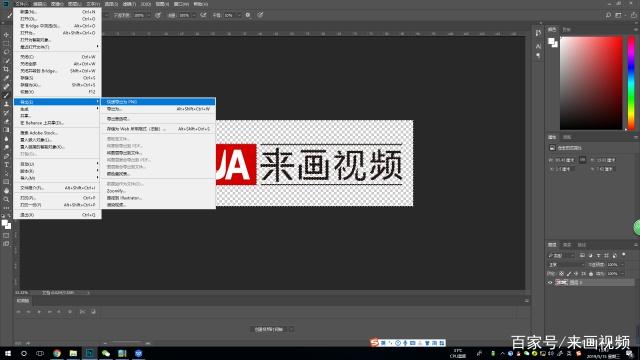Open the collapsed Paragraph panel icon
Screen dimensions: 640x360
coord(538,55)
